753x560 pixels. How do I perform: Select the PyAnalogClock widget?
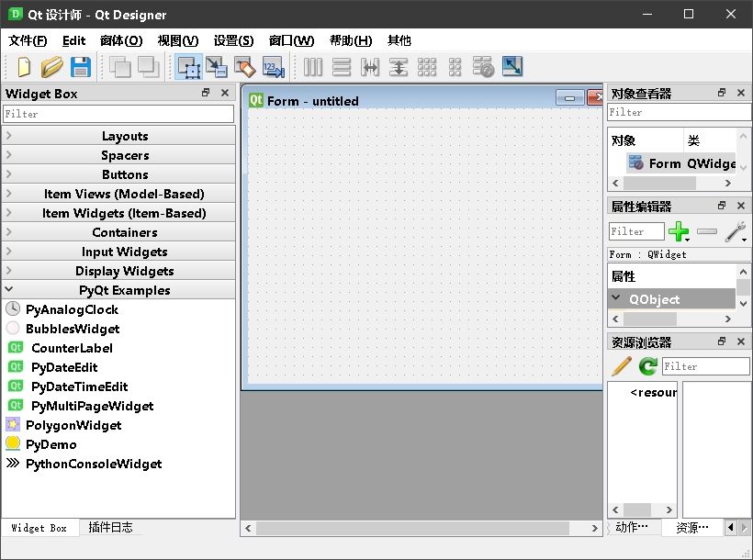pos(72,309)
